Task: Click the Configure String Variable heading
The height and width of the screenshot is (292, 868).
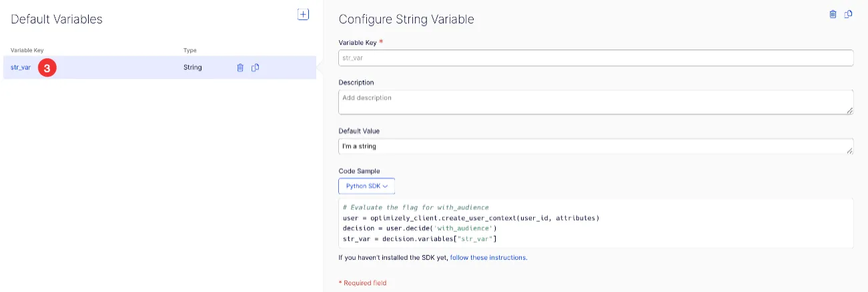Action: pyautogui.click(x=406, y=19)
